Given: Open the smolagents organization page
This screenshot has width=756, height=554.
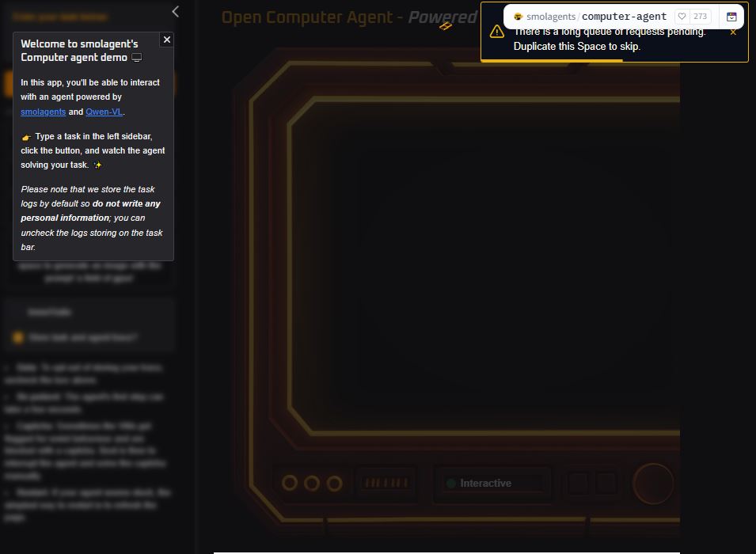Looking at the screenshot, I should [x=550, y=16].
